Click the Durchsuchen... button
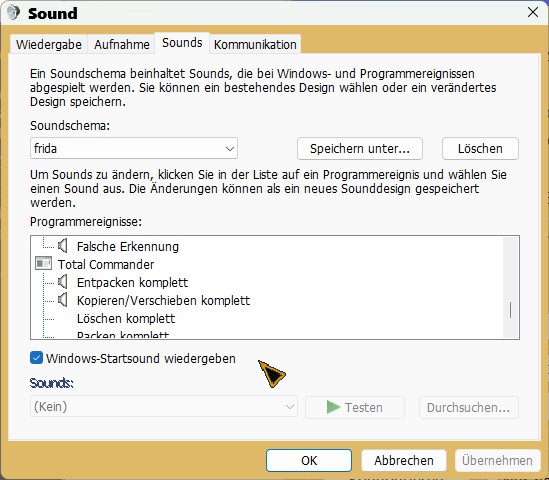549x480 pixels. click(468, 408)
